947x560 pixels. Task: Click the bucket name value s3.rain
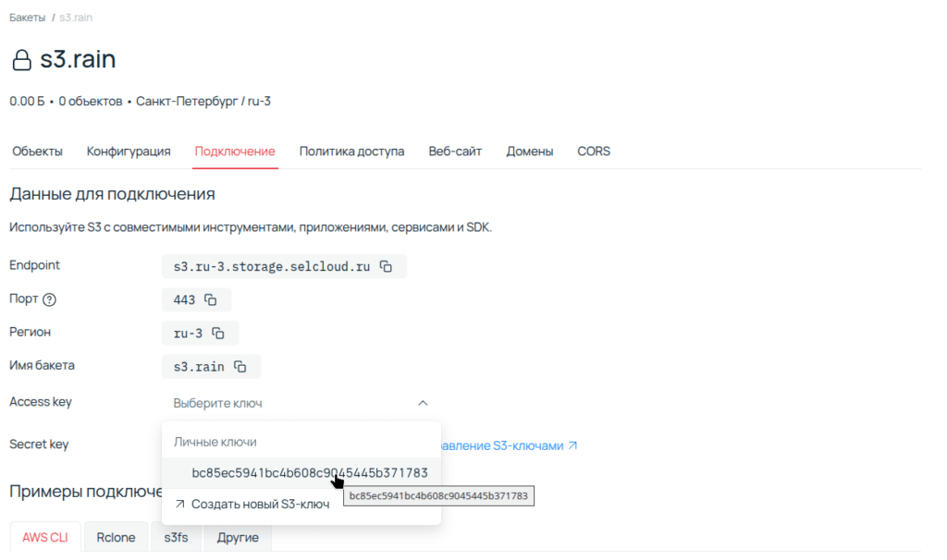point(199,367)
